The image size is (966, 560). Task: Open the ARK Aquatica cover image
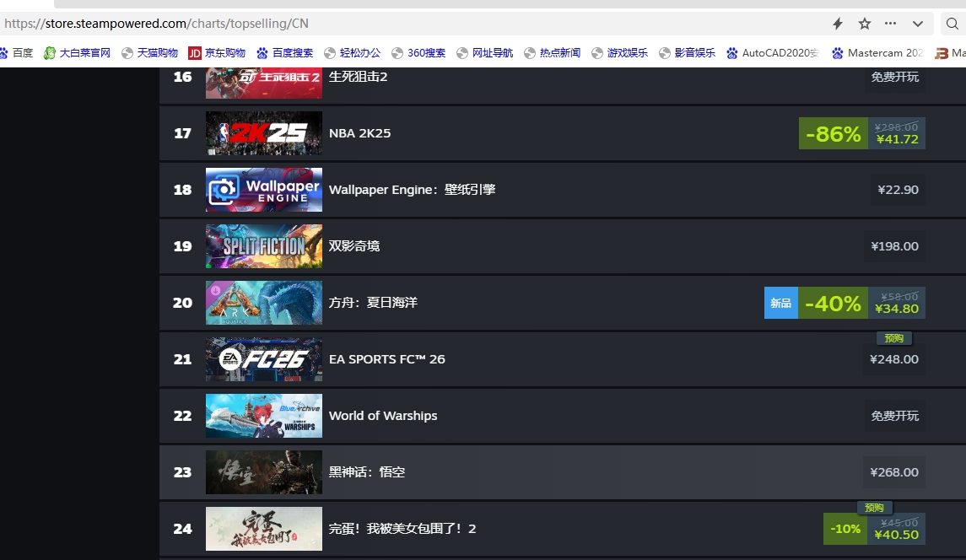tap(264, 303)
